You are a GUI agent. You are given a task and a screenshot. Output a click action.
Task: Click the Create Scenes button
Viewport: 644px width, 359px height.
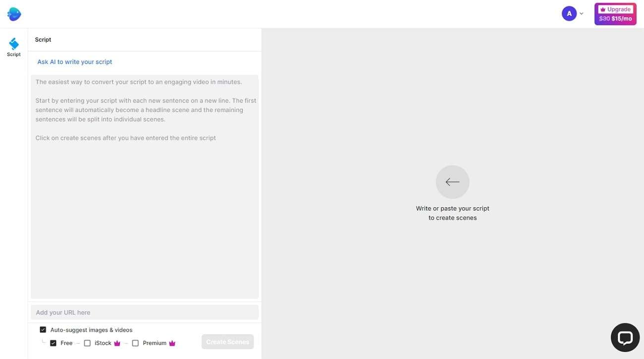[227, 342]
